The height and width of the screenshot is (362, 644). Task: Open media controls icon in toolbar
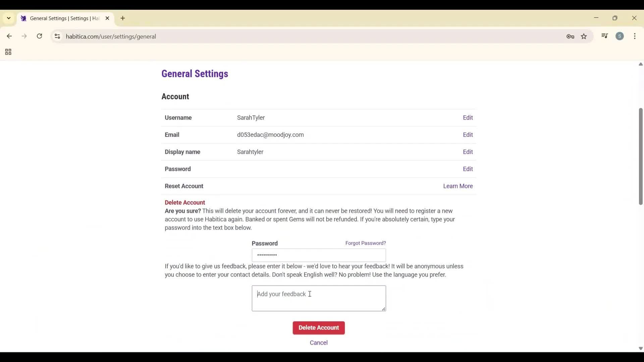(x=605, y=36)
